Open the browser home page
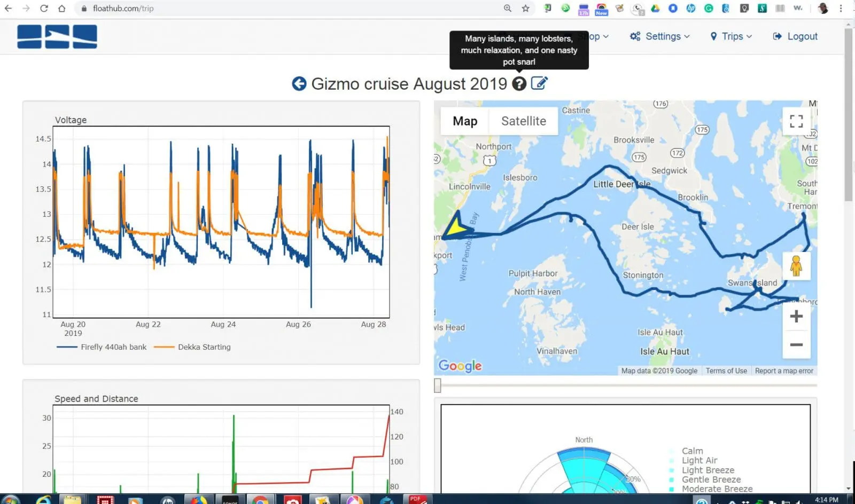Screen dimensions: 855x504 click(x=62, y=9)
